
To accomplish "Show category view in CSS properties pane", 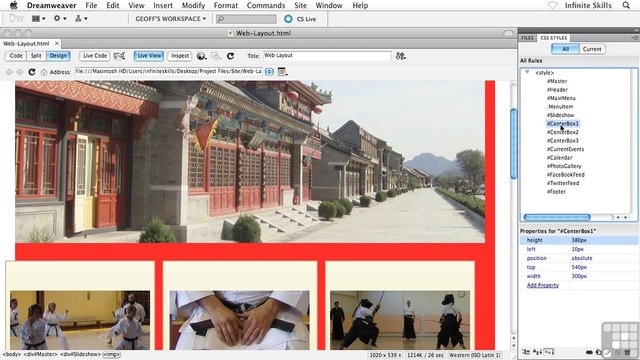I will tap(526, 352).
